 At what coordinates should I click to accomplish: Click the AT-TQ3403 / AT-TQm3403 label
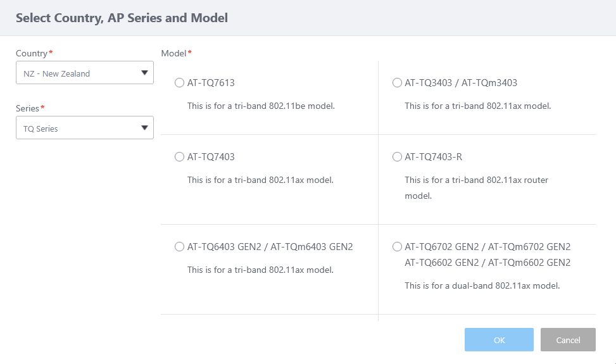coord(461,83)
